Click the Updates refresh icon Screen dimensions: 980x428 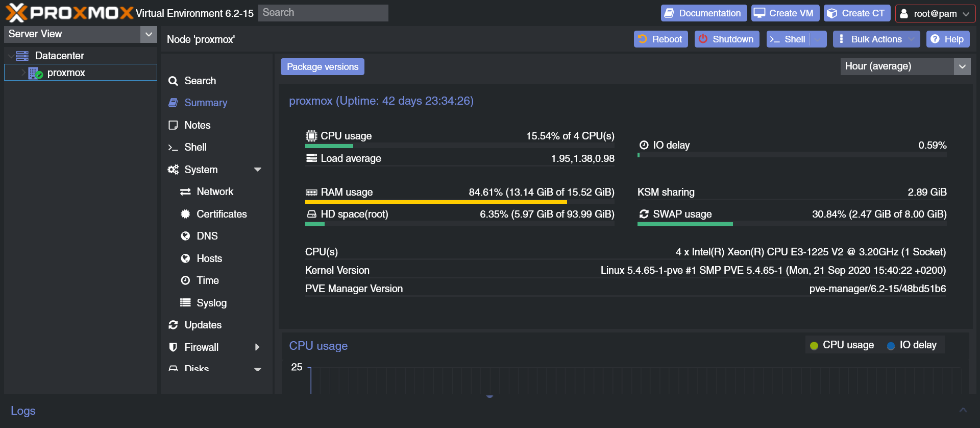[173, 325]
